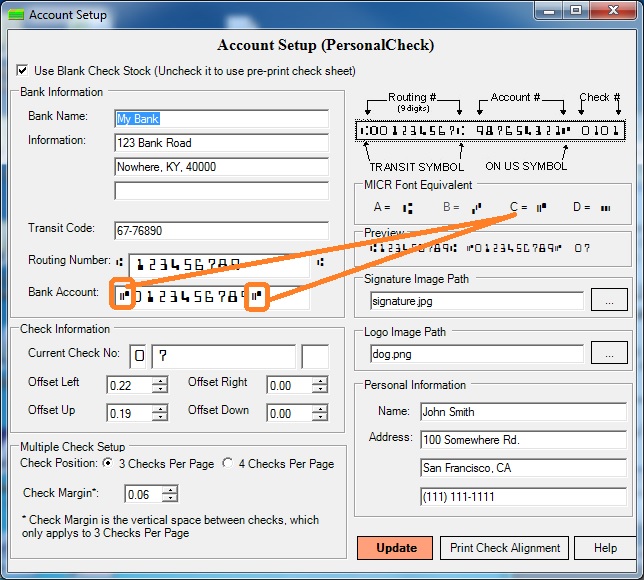Increase the Offset Down value
The image size is (644, 580).
click(x=320, y=409)
